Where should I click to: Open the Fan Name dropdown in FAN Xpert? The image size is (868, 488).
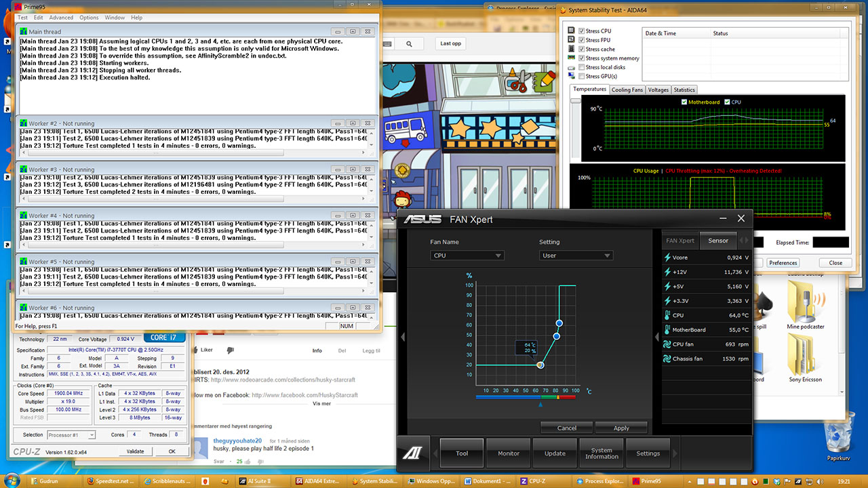(467, 256)
